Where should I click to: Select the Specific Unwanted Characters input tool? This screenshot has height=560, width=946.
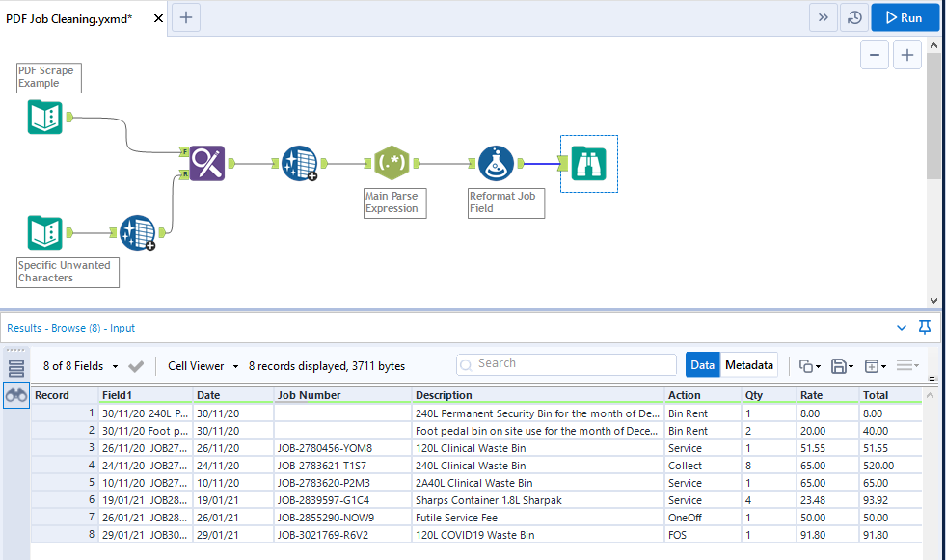[x=44, y=232]
